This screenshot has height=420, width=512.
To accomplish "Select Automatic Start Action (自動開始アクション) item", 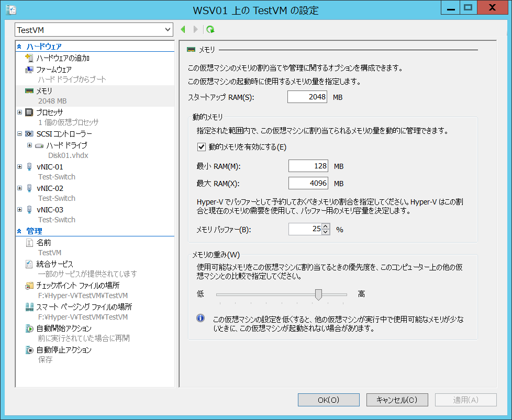I will pyautogui.click(x=64, y=328).
